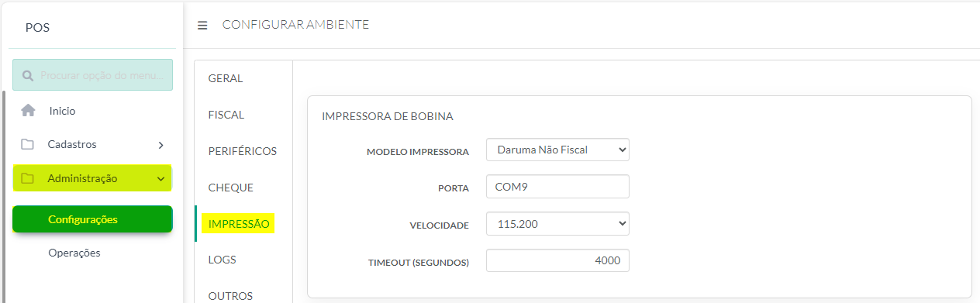Click the Administração folder icon
The height and width of the screenshot is (303, 980).
28,178
